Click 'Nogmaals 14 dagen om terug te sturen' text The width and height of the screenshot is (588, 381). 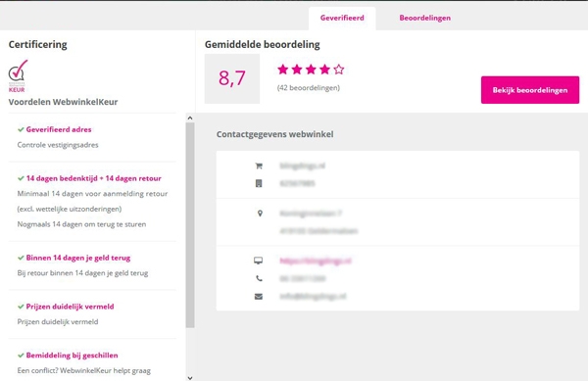pos(81,224)
